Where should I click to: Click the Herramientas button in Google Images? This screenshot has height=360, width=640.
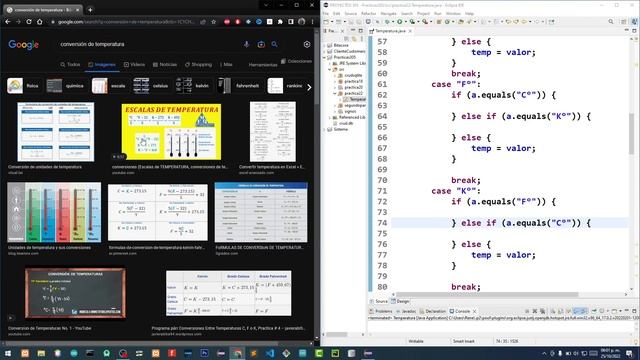(263, 64)
